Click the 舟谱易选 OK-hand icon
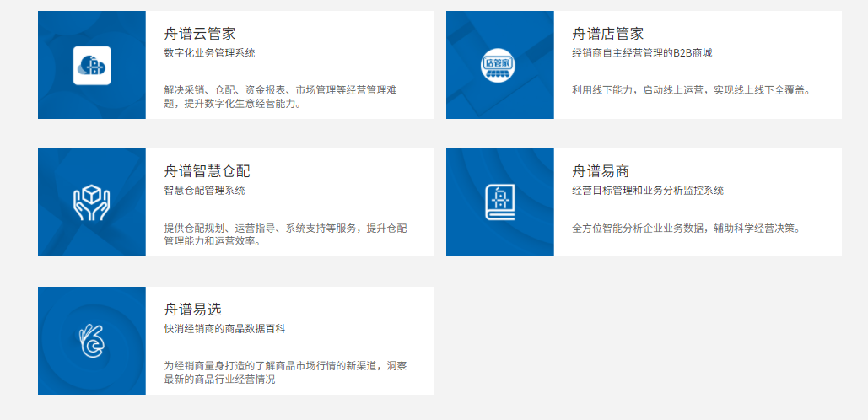868x420 pixels. tap(92, 341)
